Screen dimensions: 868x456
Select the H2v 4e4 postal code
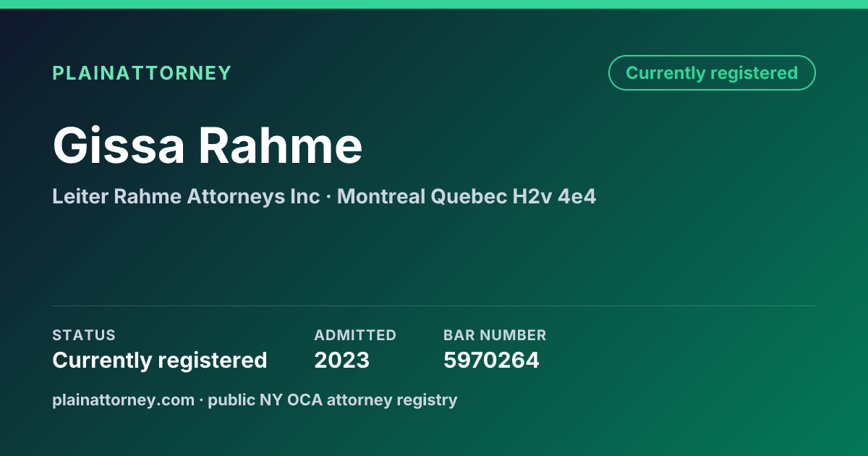point(555,196)
